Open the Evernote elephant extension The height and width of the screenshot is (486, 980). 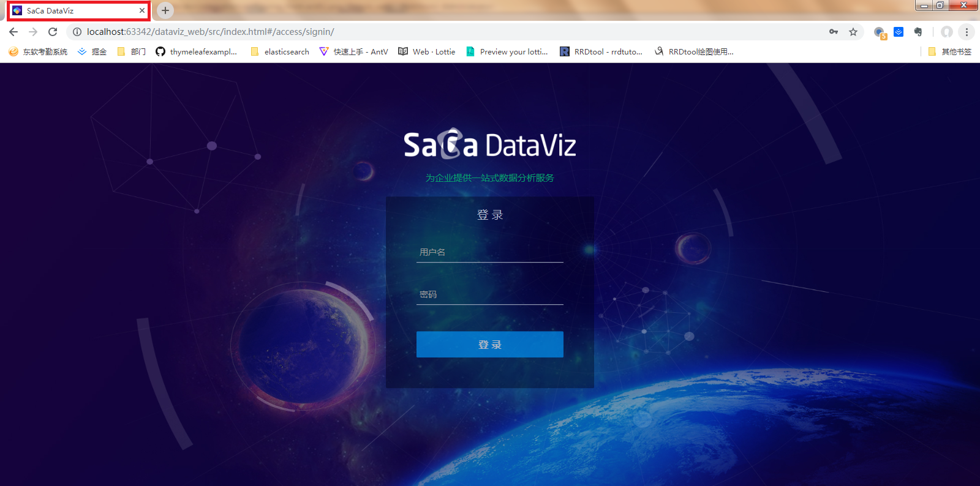click(x=918, y=32)
